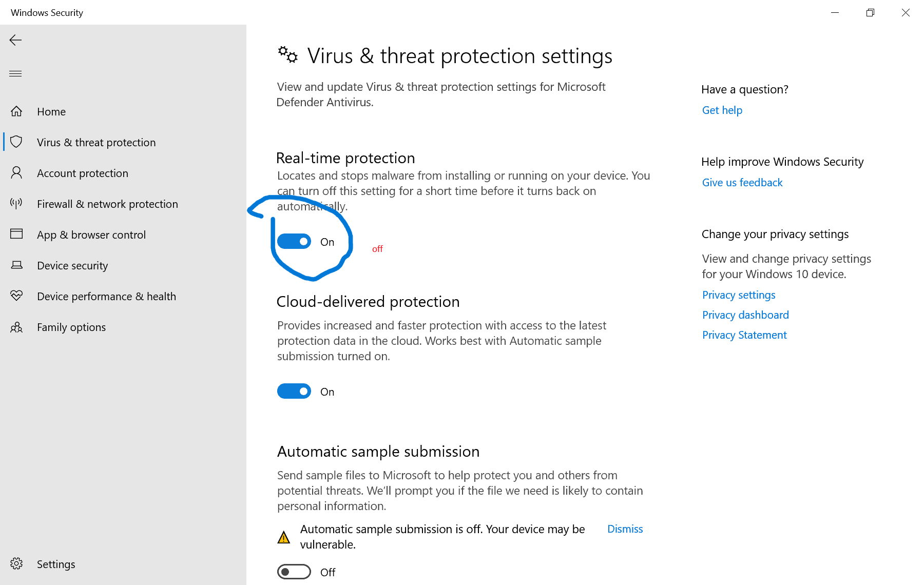Open Give us feedback link

742,183
